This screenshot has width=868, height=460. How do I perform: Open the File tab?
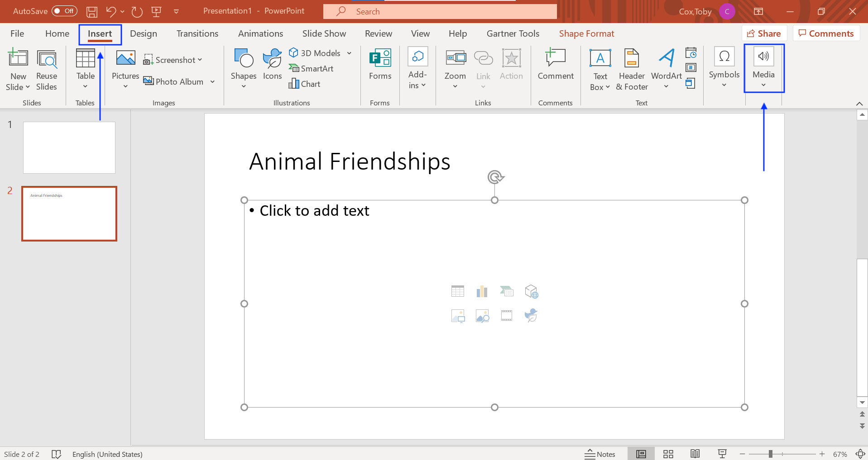pyautogui.click(x=17, y=33)
